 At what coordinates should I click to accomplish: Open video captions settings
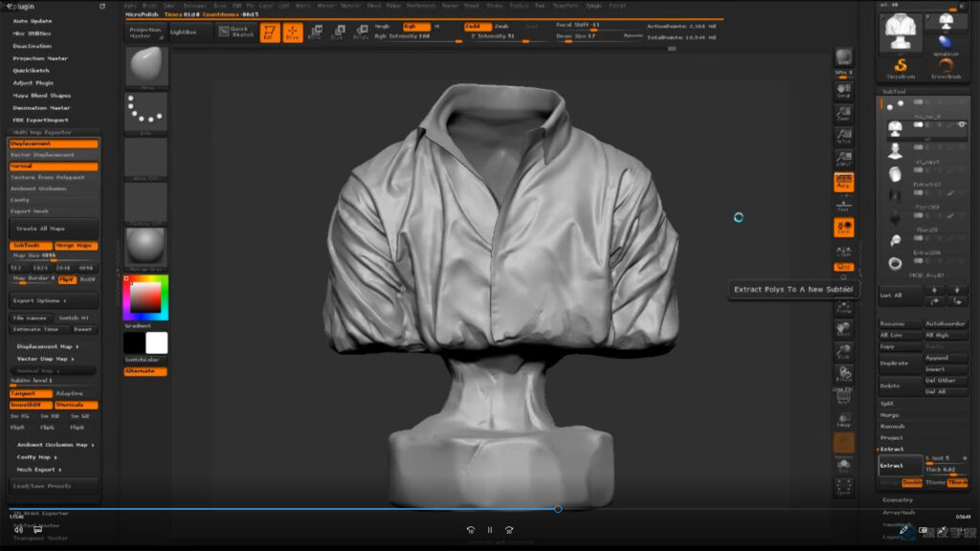click(x=38, y=530)
